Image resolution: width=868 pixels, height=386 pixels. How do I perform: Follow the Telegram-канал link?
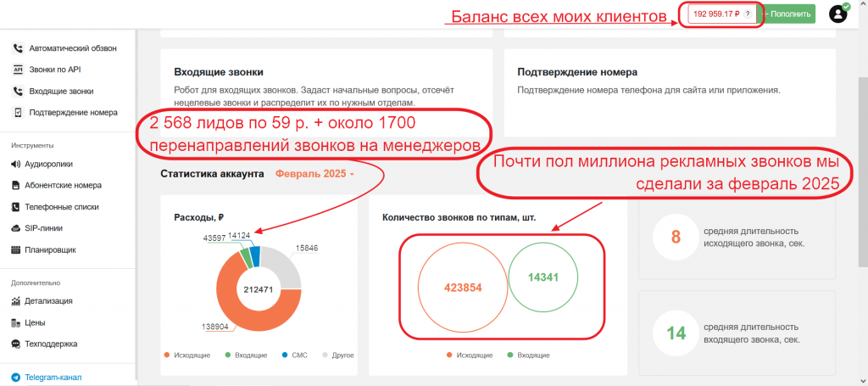[x=53, y=378]
